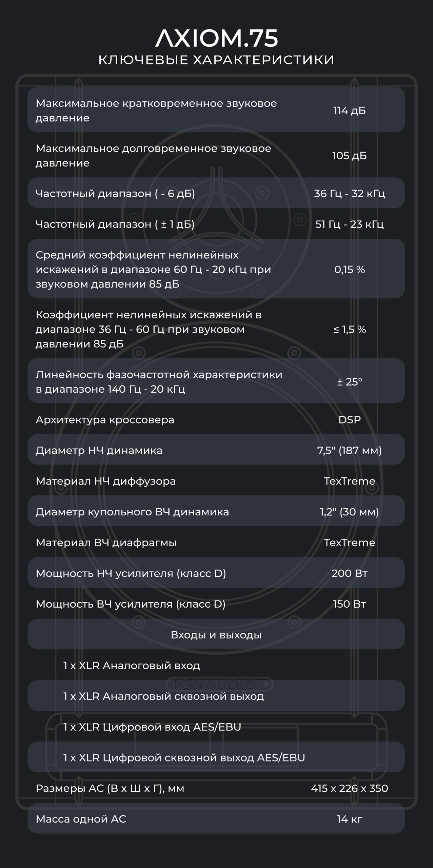Select the ± 25° phase linearity value
This screenshot has height=868, width=433.
pyautogui.click(x=349, y=382)
